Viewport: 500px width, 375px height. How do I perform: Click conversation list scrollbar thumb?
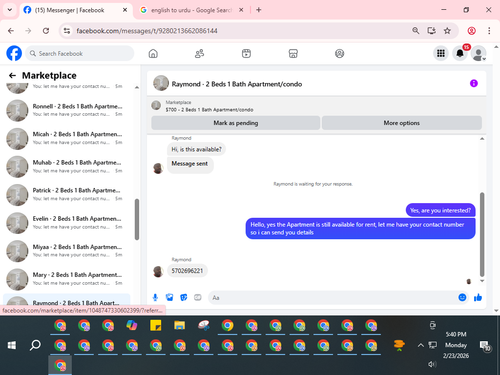tap(137, 219)
